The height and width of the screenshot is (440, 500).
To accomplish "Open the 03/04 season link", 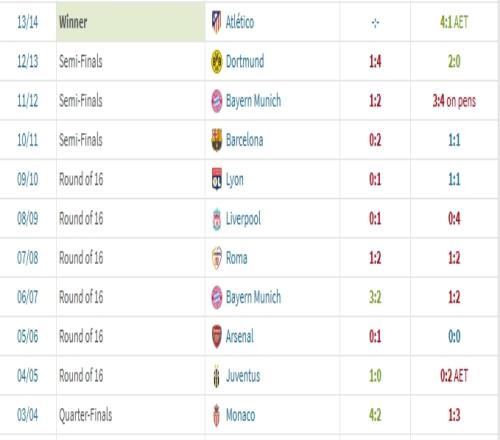I will [x=28, y=415].
